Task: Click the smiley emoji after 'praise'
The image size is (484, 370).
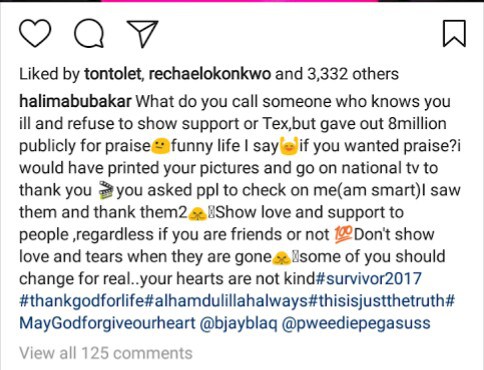Action: click(161, 146)
